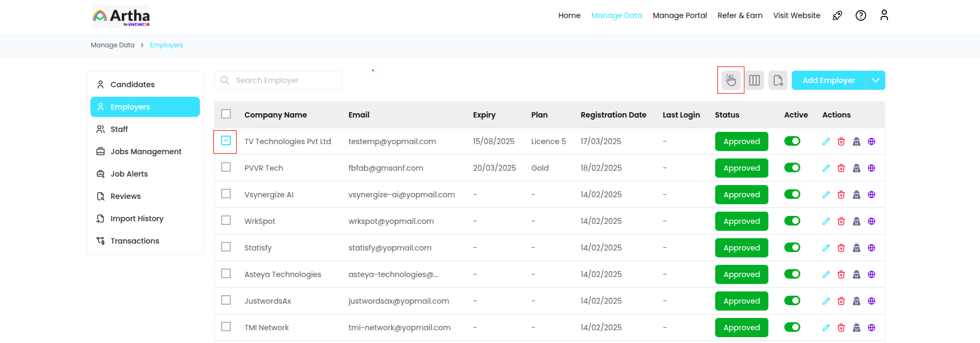Uncheck the TV Technologies Pvt Ltd checkbox
This screenshot has width=980, height=343.
(226, 141)
